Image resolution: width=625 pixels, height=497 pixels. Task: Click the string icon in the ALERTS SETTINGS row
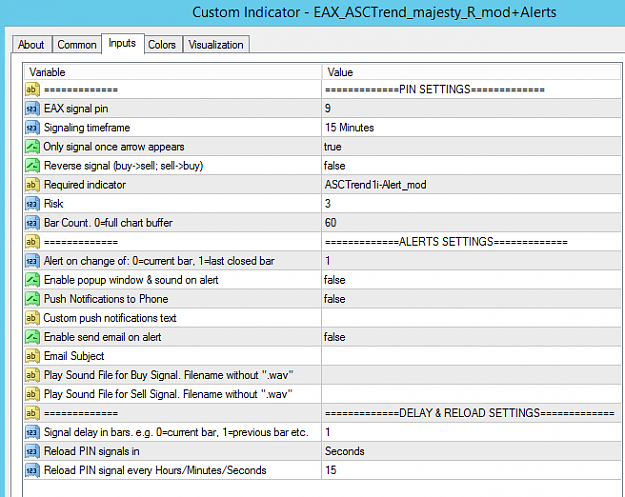32,242
